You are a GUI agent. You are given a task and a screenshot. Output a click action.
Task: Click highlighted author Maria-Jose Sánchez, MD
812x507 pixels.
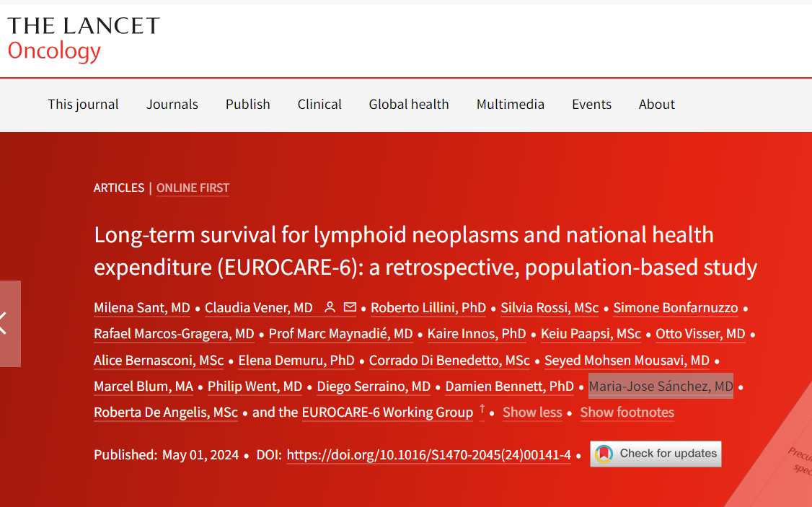(661, 387)
